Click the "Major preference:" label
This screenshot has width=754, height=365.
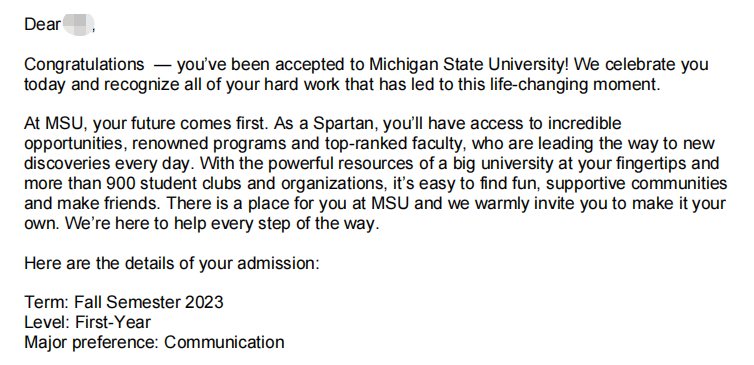(92, 342)
